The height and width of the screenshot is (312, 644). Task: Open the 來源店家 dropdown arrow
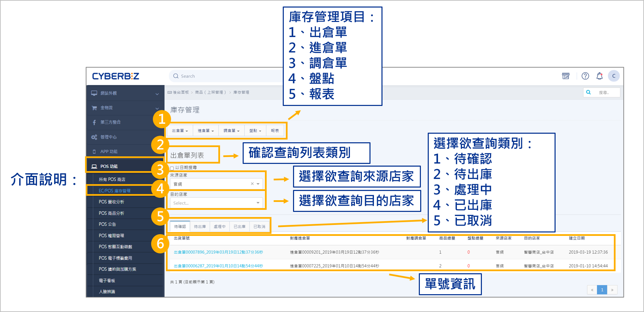[258, 184]
